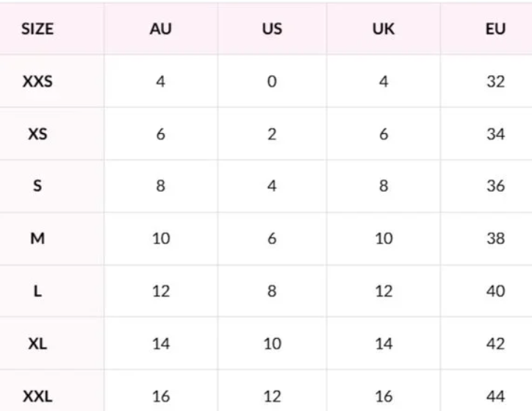Select the EU column header
This screenshot has height=411, width=532.
(496, 31)
